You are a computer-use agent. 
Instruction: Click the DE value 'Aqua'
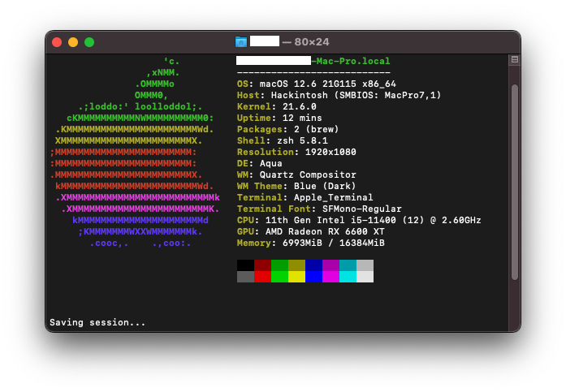point(270,163)
